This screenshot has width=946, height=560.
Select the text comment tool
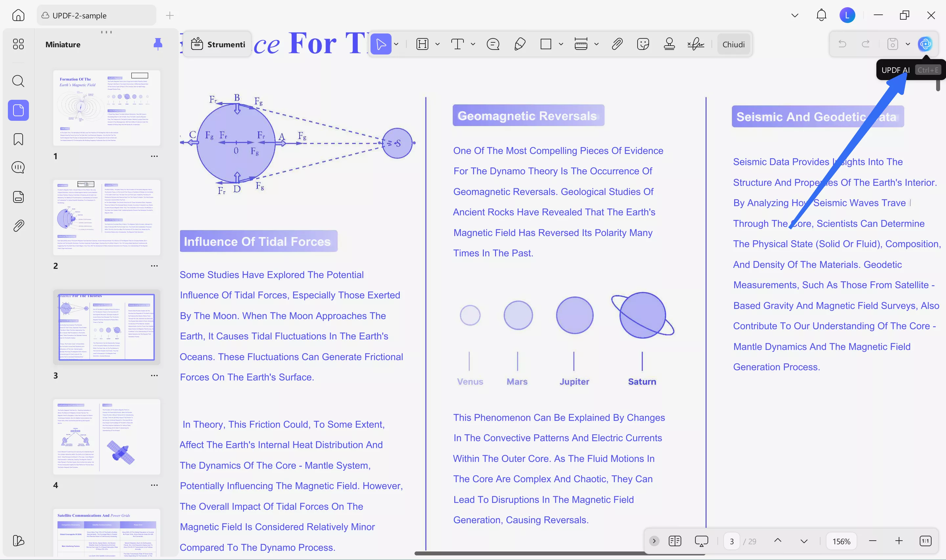pyautogui.click(x=458, y=44)
